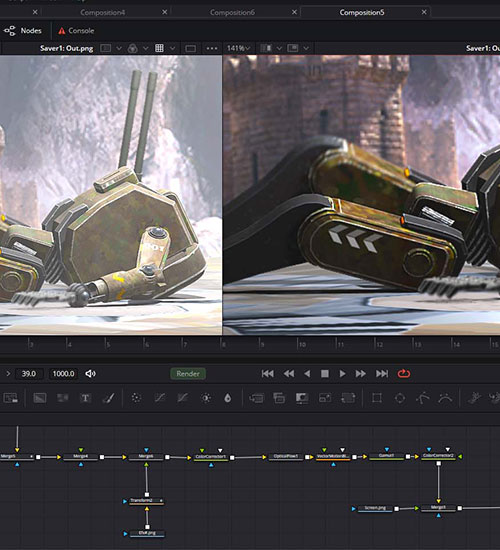Add the second curves tool icon
Viewport: 500px width, 550px height.
click(182, 398)
